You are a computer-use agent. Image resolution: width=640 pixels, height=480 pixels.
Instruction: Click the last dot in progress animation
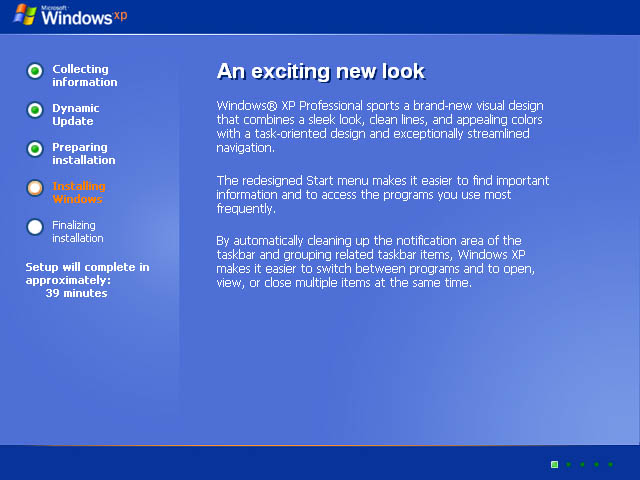click(610, 464)
